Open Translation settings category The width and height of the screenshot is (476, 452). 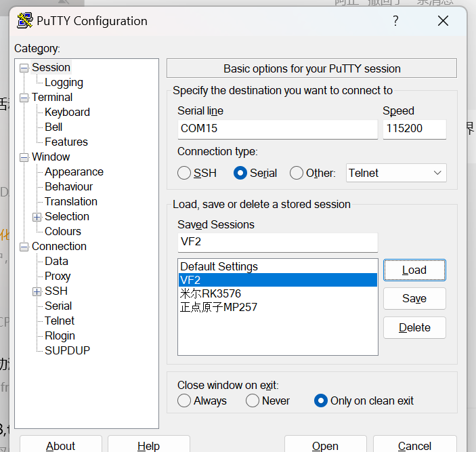[70, 201]
